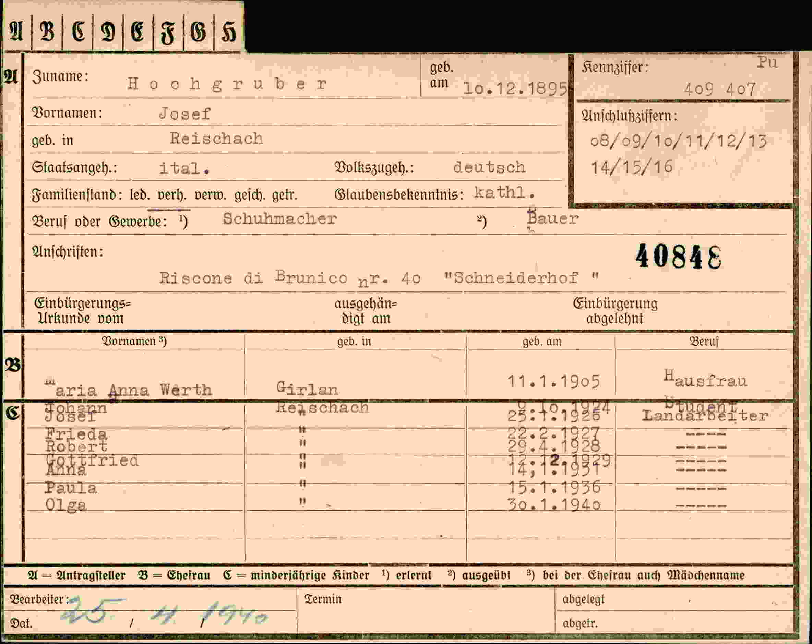Click the child name 'Paula'
The image size is (812, 644).
tap(71, 488)
